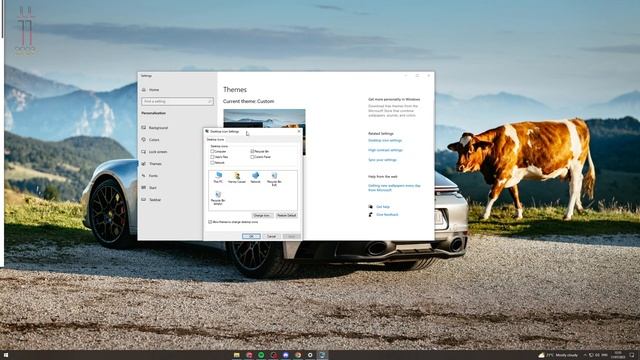The width and height of the screenshot is (640, 360).
Task: Open Background personalization page
Action: 158,128
